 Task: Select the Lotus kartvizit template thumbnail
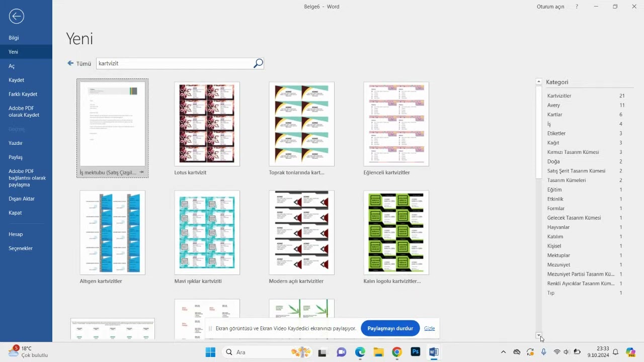pos(207,124)
